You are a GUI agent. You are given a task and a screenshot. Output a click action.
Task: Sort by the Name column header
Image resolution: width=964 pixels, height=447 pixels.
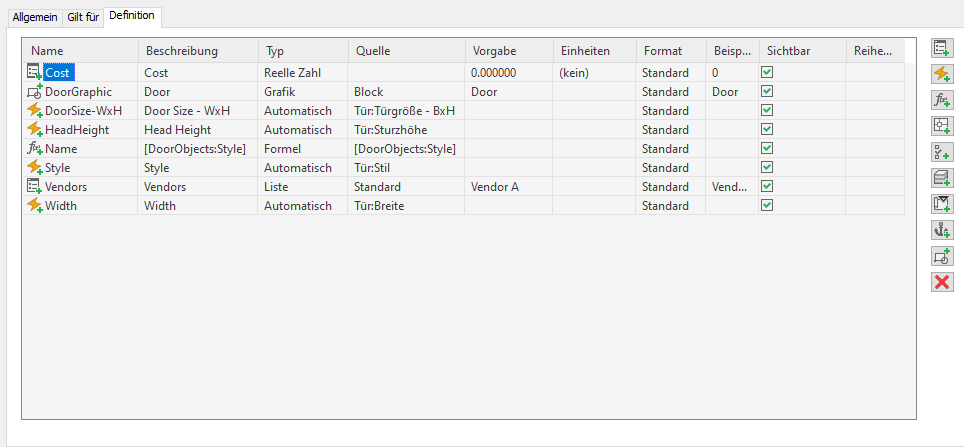coord(80,51)
